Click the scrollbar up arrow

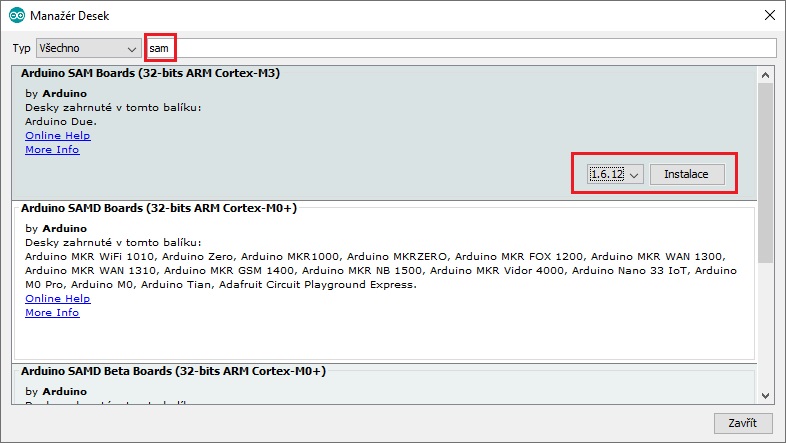tap(765, 75)
